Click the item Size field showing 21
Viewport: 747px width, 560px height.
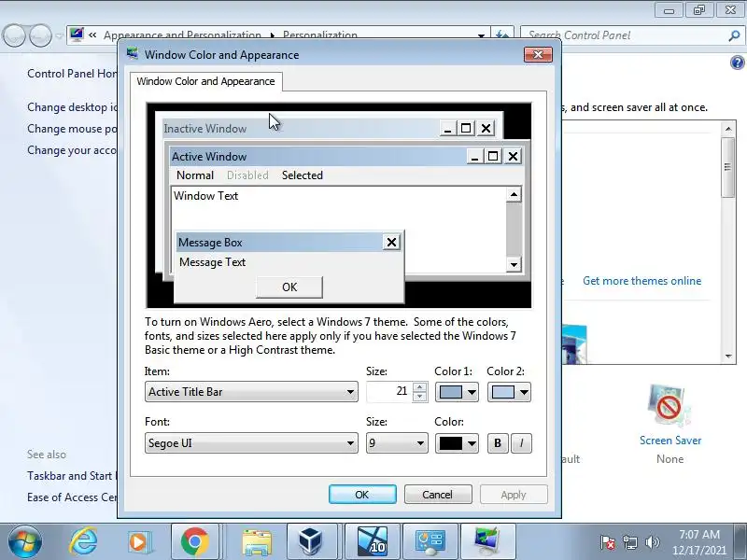tap(388, 392)
